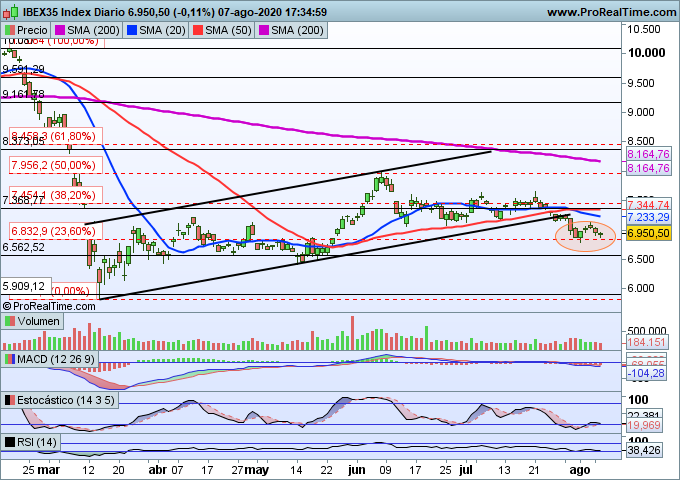This screenshot has height=480, width=680.
Task: Click the jun label on the time axis
Action: 356,468
